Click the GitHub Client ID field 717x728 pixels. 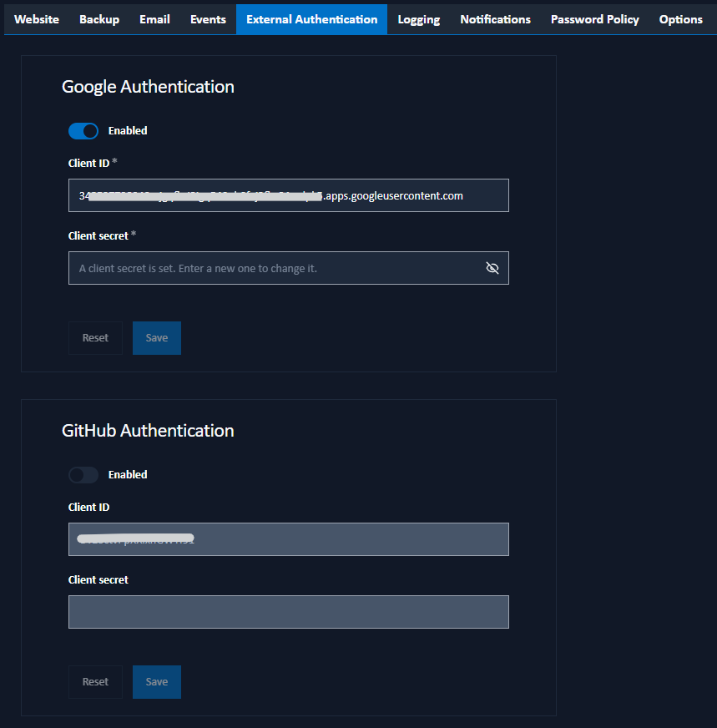coord(289,539)
